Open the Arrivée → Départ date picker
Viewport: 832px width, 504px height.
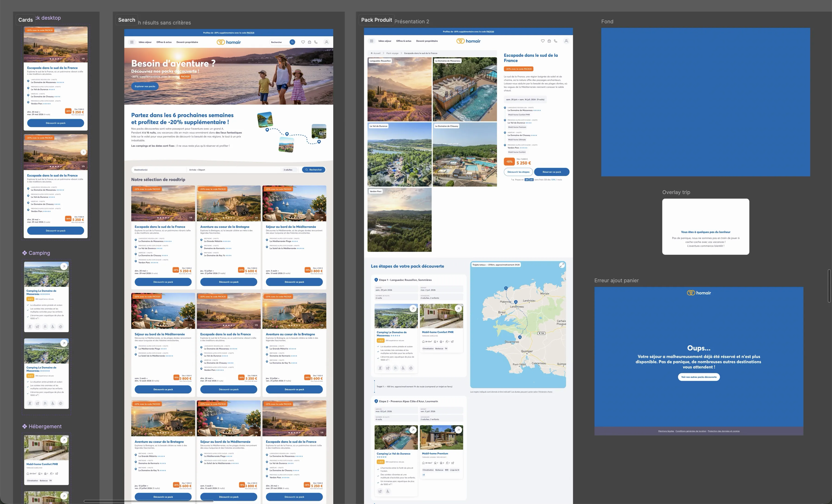234,170
